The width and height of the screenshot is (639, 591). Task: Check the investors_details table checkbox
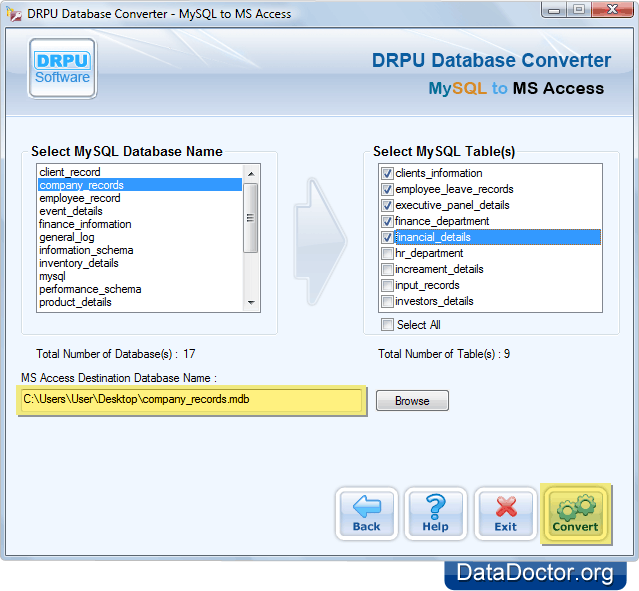click(387, 301)
